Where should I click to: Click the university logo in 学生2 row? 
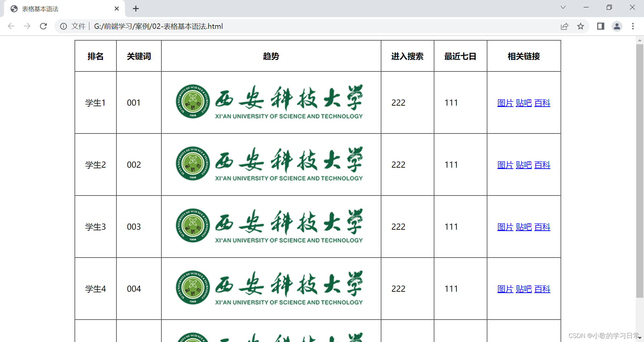tap(269, 164)
